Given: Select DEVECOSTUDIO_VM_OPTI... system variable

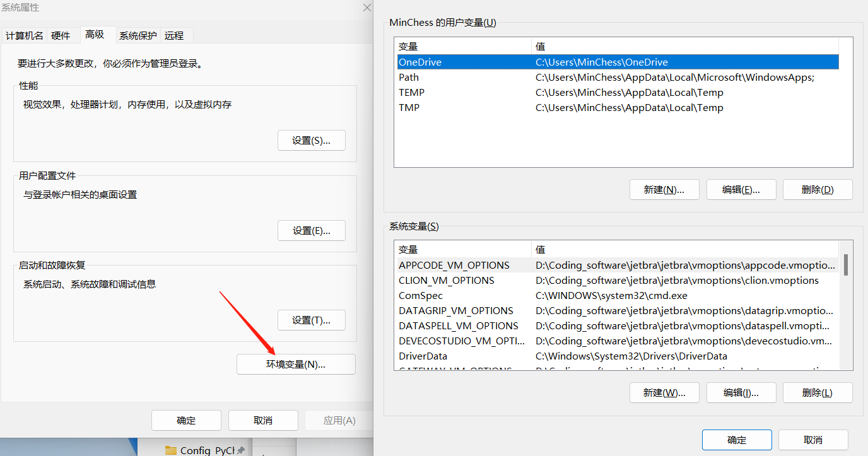Looking at the screenshot, I should [x=618, y=341].
